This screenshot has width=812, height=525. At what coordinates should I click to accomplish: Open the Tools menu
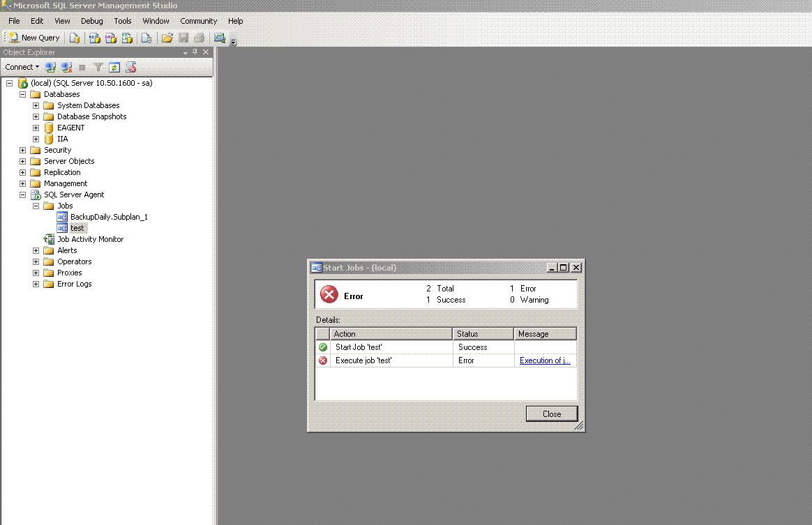click(x=123, y=21)
